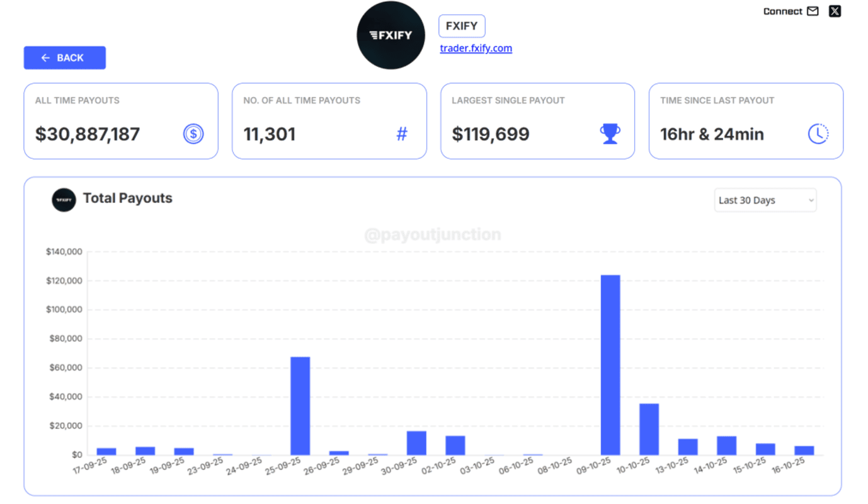The image size is (868, 504).
Task: Click the TIME SINCE LAST PAYOUT label
Action: (x=717, y=100)
